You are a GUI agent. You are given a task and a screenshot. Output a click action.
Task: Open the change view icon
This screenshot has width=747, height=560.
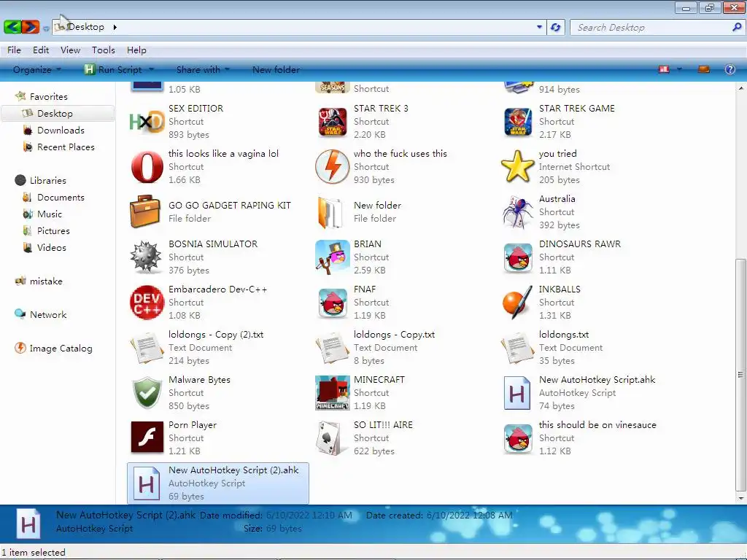click(x=664, y=69)
